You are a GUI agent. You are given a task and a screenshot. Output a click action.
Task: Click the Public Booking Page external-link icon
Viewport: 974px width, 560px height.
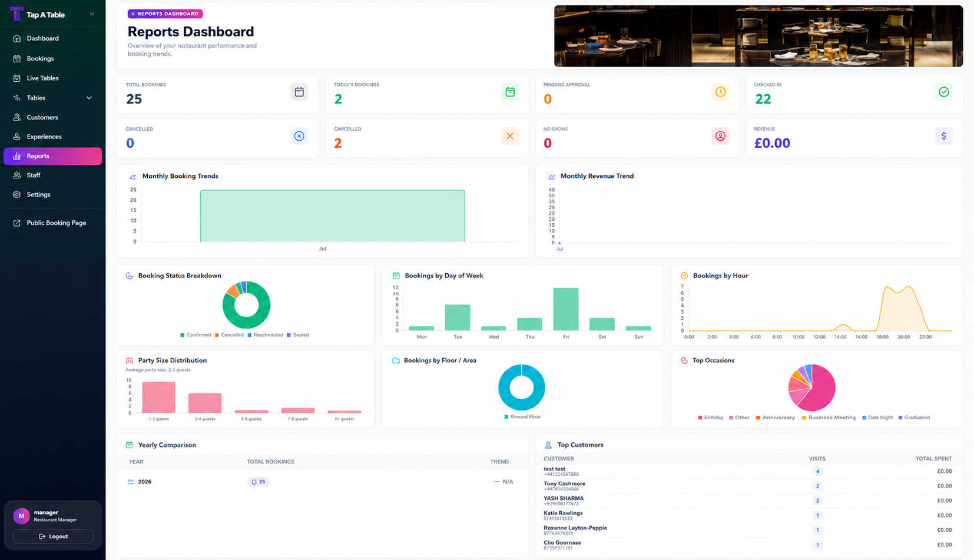click(17, 223)
